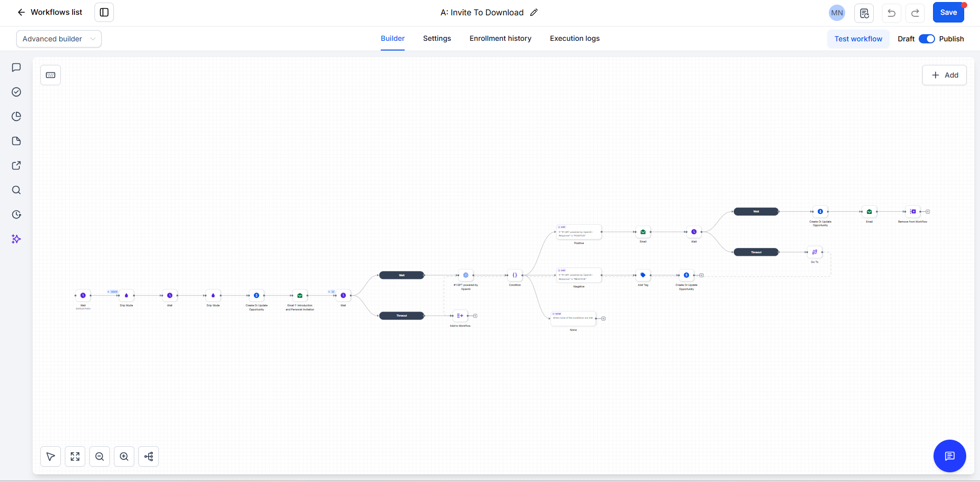Redo the last change
Viewport: 980px width, 482px height.
click(x=915, y=13)
